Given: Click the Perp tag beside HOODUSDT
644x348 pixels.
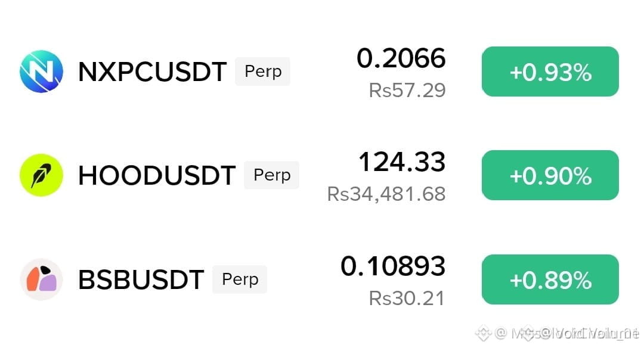Looking at the screenshot, I should tap(272, 175).
